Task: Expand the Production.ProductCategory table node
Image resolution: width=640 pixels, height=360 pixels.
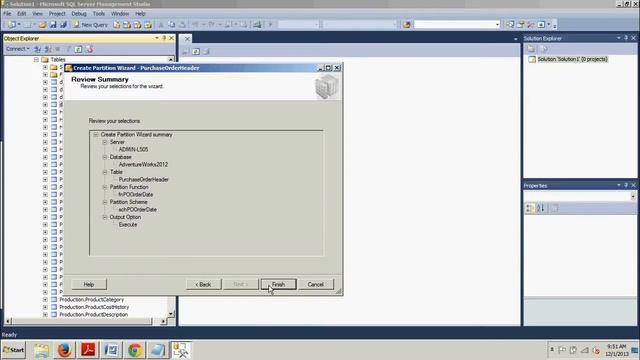Action: click(x=45, y=300)
